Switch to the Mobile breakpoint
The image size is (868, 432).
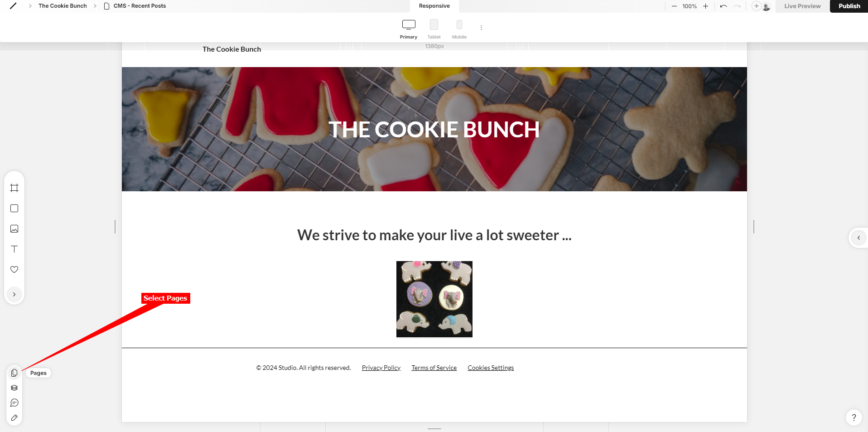click(x=459, y=29)
